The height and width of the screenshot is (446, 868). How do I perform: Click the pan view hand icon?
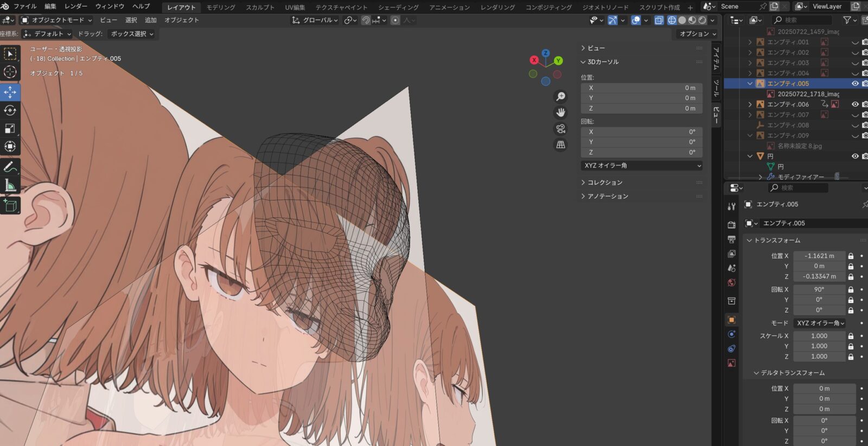(560, 112)
